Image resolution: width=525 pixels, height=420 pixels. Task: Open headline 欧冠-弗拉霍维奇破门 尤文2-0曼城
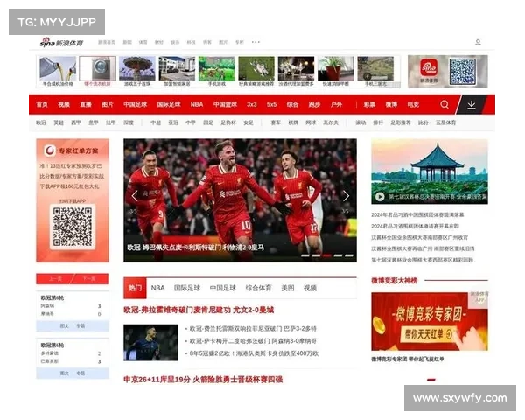(199, 310)
